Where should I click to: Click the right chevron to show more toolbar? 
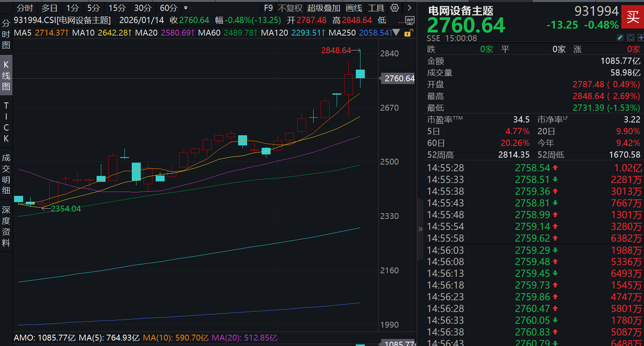[409, 8]
